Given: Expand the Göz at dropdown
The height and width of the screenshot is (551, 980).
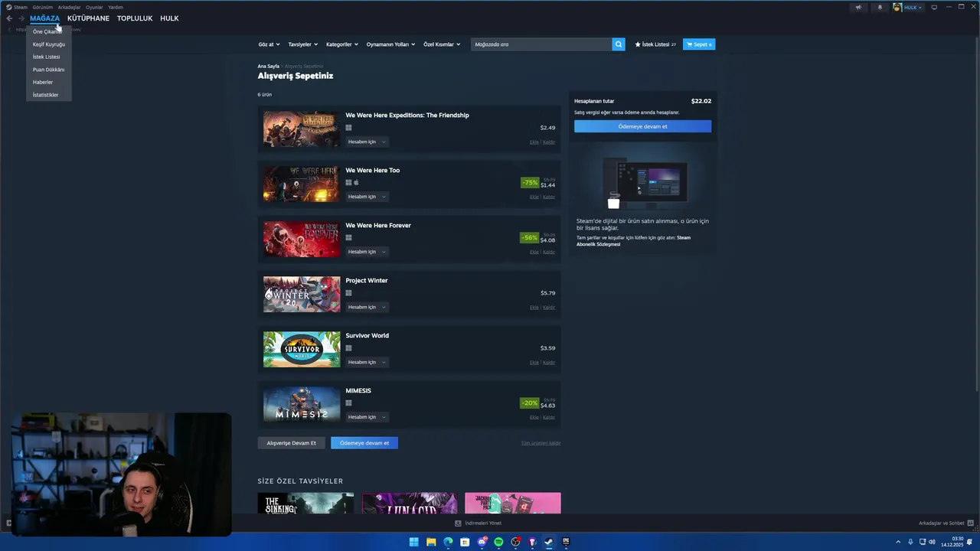Looking at the screenshot, I should [269, 44].
